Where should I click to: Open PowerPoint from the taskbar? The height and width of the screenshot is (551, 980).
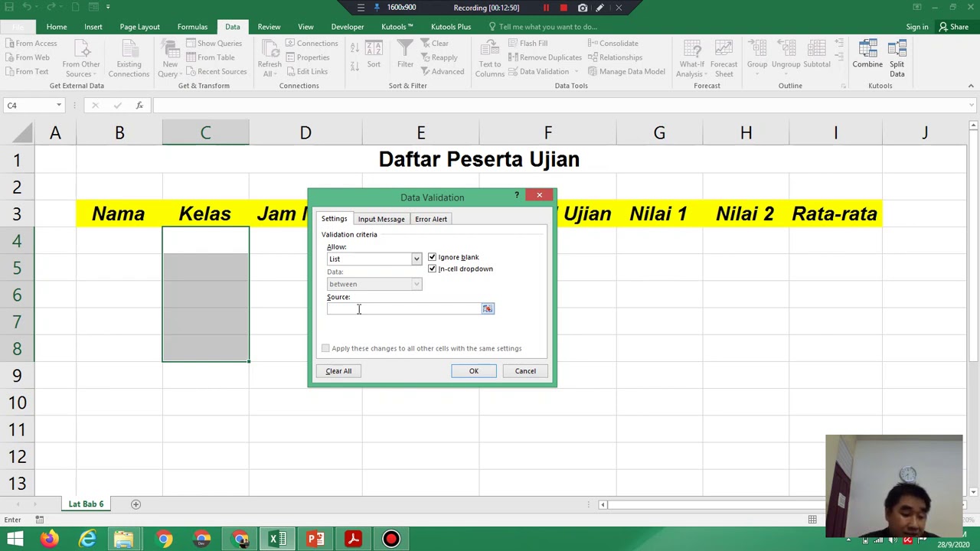tap(315, 539)
